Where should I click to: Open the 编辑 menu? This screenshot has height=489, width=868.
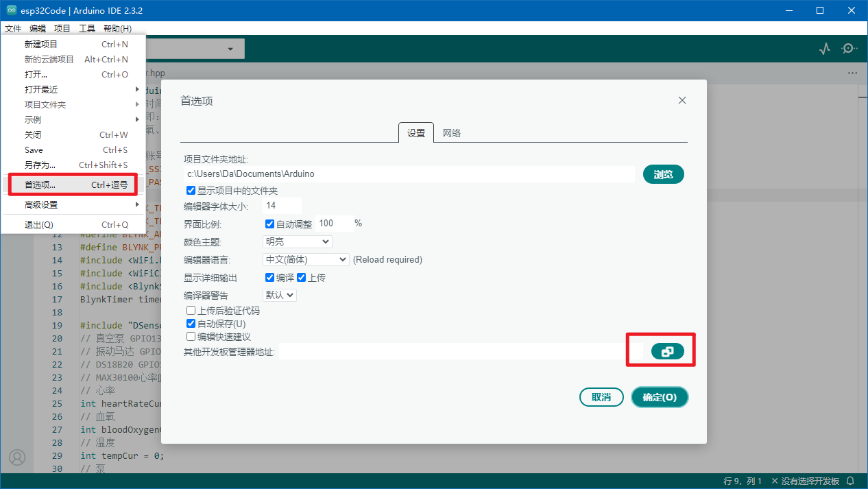(x=38, y=28)
